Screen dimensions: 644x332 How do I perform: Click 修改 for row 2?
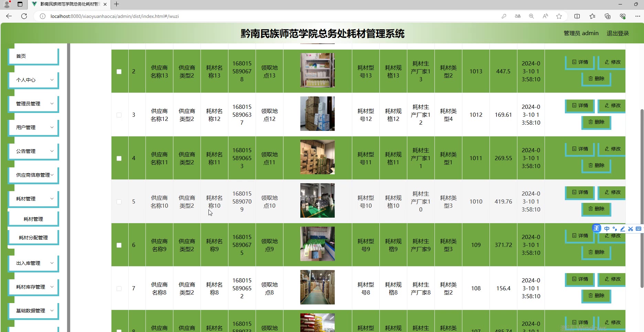coord(612,62)
